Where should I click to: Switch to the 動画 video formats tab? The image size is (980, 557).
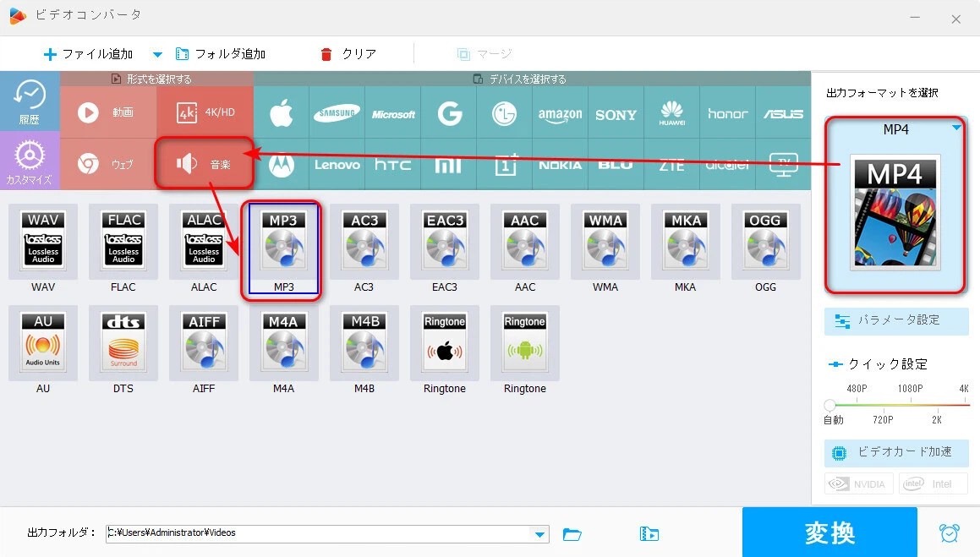[108, 112]
